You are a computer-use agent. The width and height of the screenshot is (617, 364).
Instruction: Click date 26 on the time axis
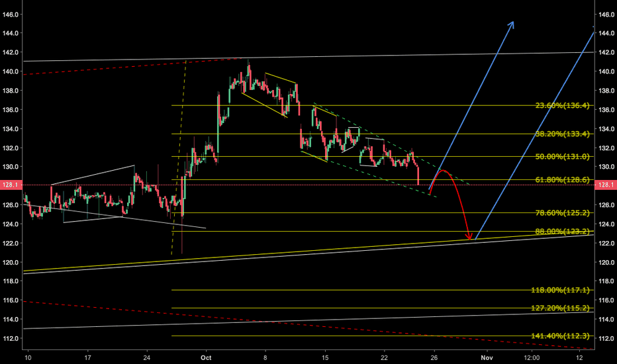coord(434,357)
